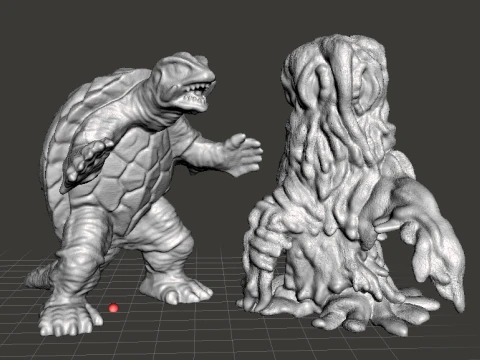Click the red sphere marker on the grid
Viewport: 480px width, 360px height.
(113, 308)
